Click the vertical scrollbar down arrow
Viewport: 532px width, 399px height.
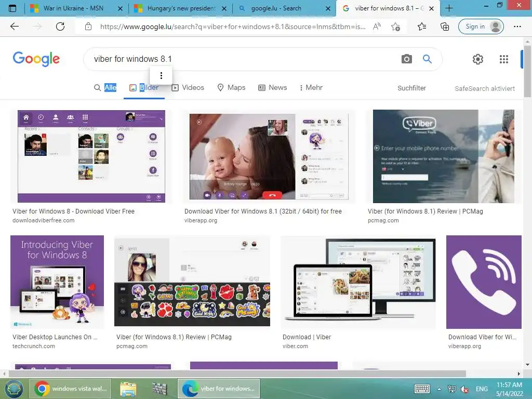527,365
